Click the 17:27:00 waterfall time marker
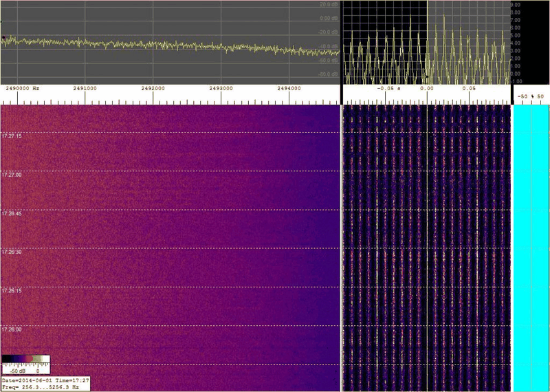This screenshot has width=550, height=392. (x=12, y=175)
